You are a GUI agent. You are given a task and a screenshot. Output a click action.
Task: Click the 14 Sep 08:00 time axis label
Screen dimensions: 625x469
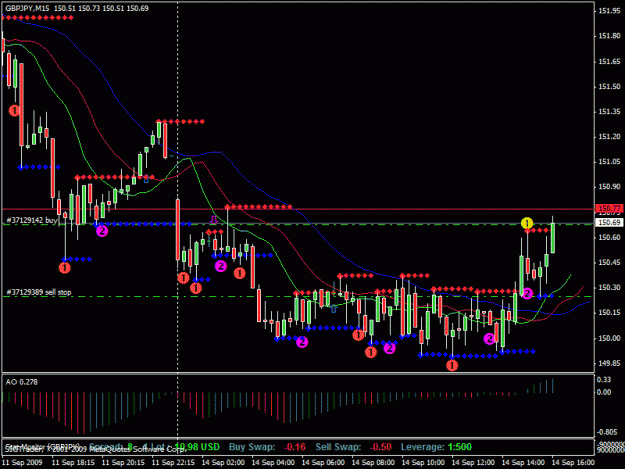click(373, 463)
